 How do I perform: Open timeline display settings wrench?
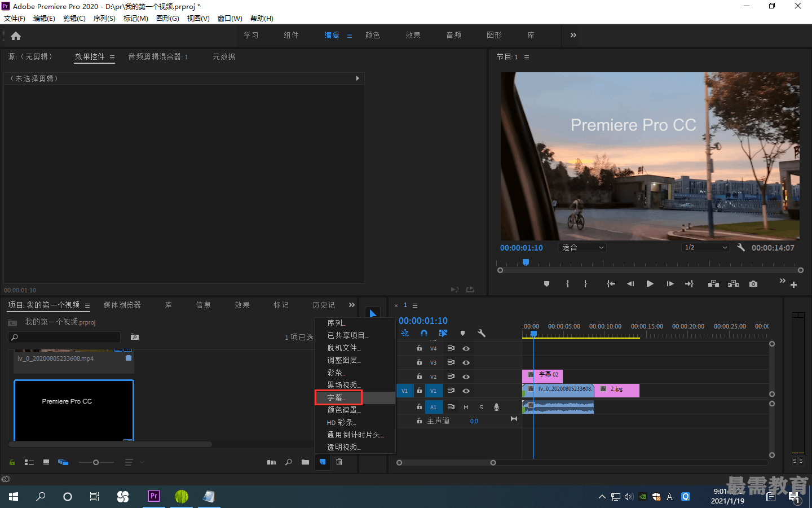coord(482,333)
